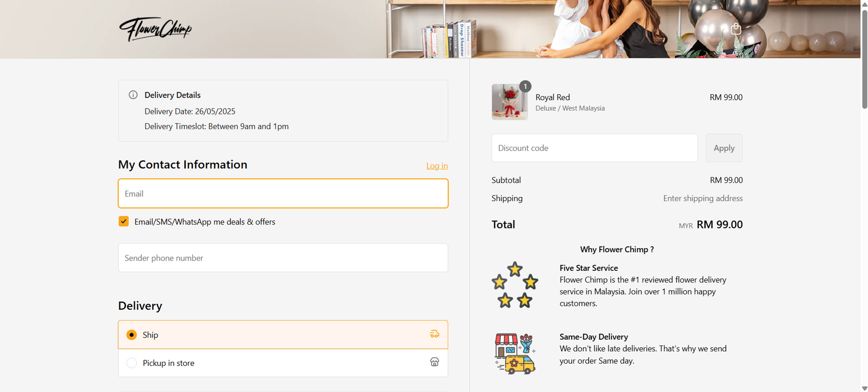
Task: Click the Log in link
Action: coord(437,166)
